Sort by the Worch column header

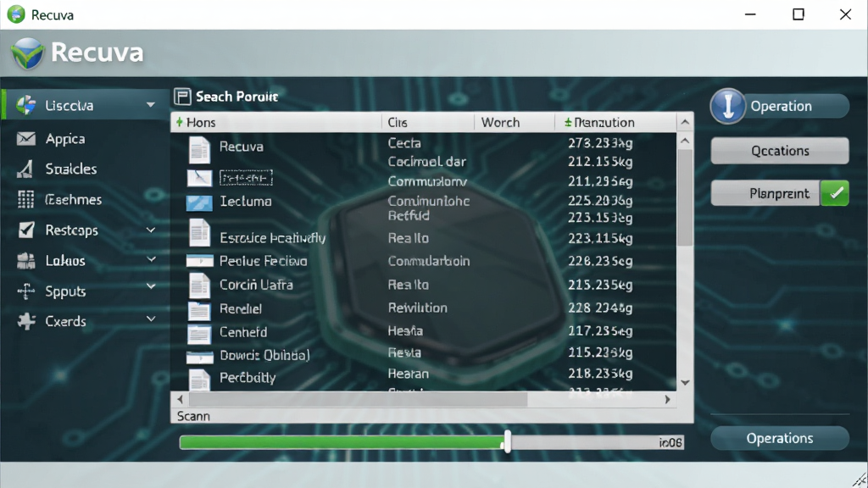tap(515, 122)
